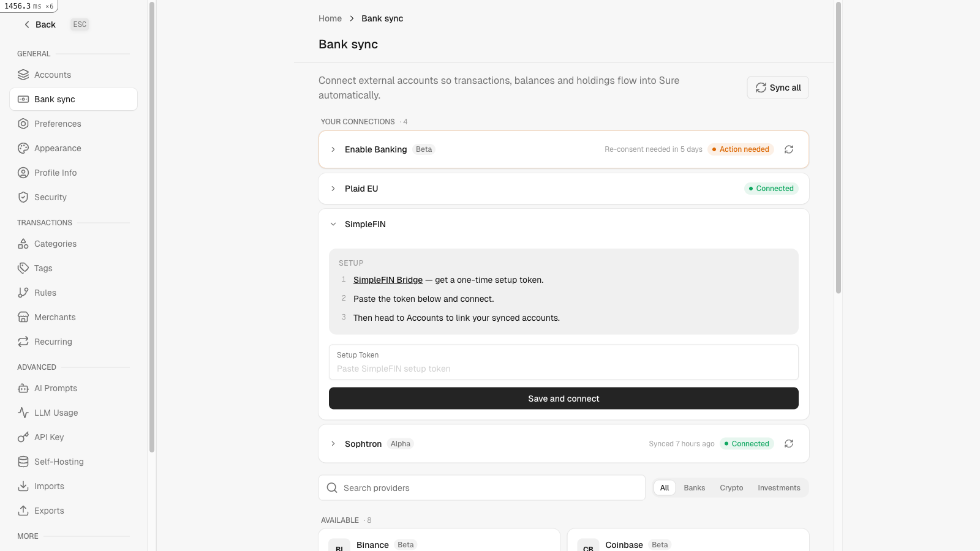Click the Profile Info user icon
The image size is (980, 551).
click(x=23, y=173)
